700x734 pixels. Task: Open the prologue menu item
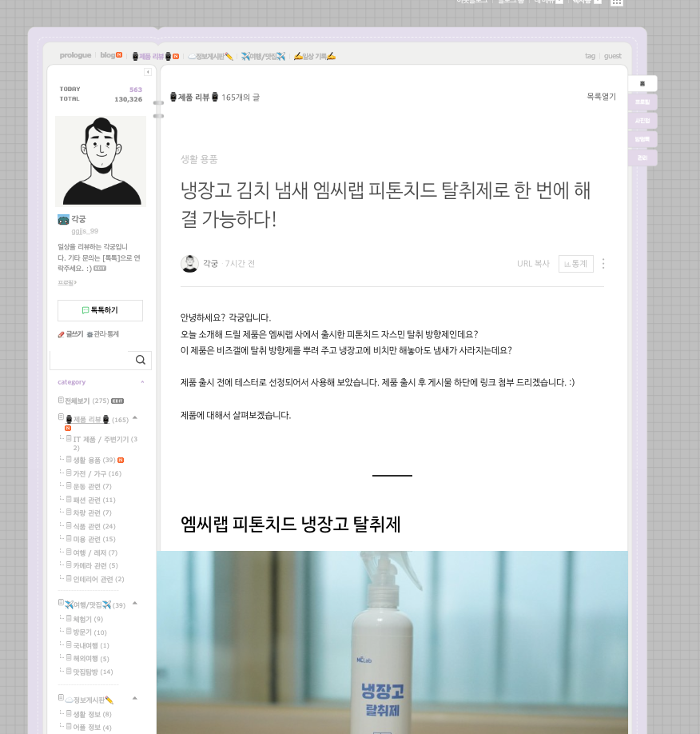(75, 55)
